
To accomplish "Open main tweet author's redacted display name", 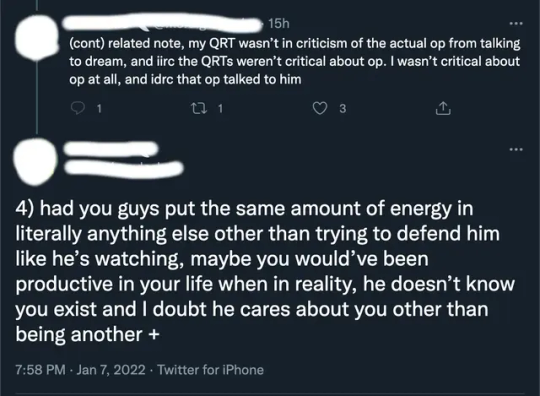I will 111,149.
